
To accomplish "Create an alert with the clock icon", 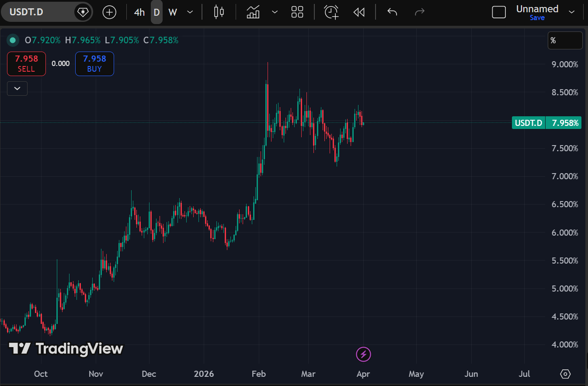I will pyautogui.click(x=331, y=12).
